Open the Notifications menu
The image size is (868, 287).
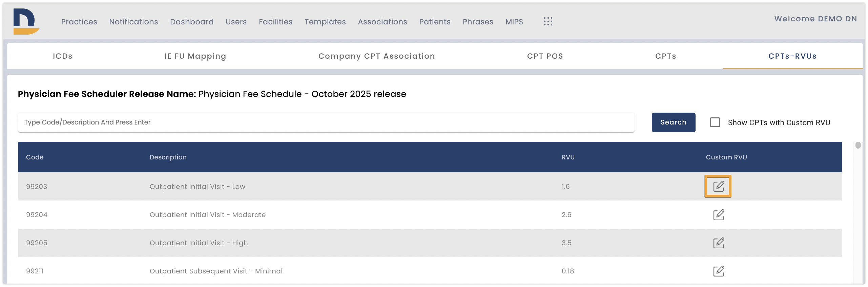pos(133,21)
